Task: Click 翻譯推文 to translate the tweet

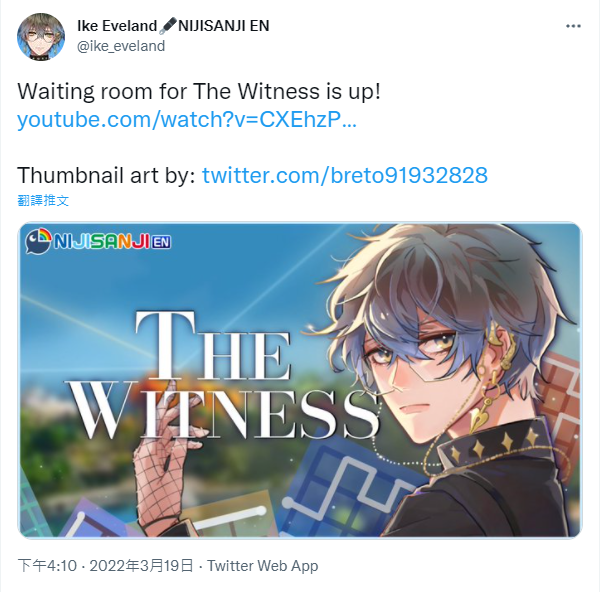Action: click(43, 200)
